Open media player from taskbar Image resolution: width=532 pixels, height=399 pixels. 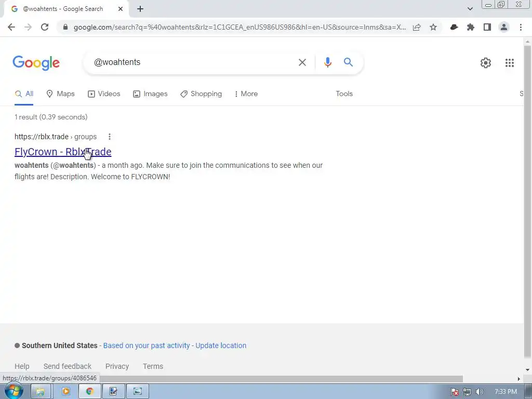(66, 392)
